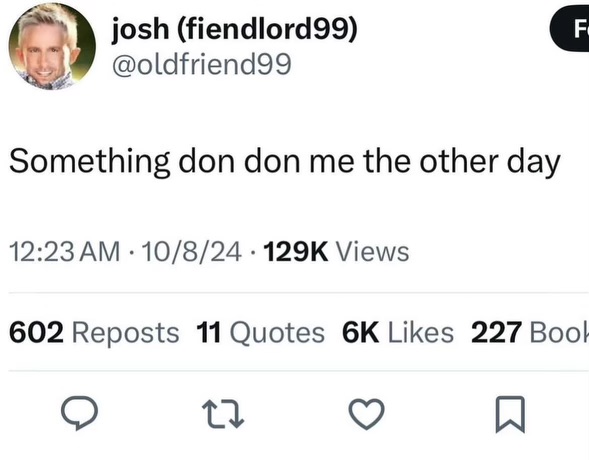Open the Likes label list

tap(421, 332)
